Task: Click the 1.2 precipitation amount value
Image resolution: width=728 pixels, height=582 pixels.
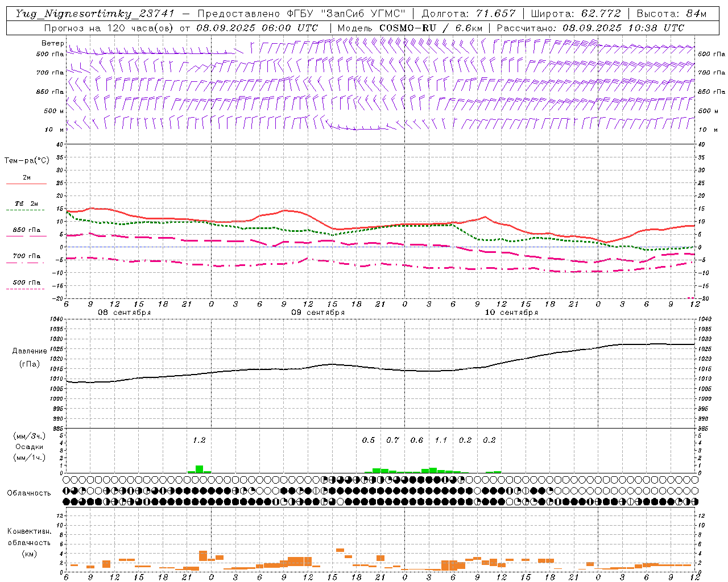Action: 198,440
